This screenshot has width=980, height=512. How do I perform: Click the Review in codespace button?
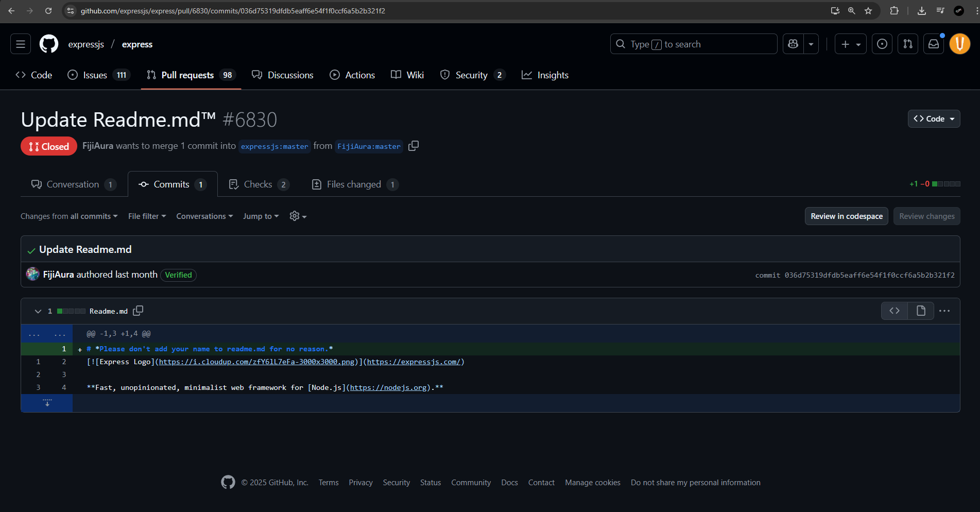pyautogui.click(x=846, y=216)
